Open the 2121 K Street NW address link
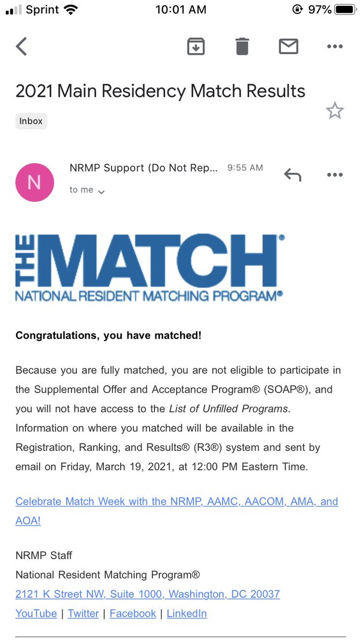The width and height of the screenshot is (362, 644). coord(147,594)
